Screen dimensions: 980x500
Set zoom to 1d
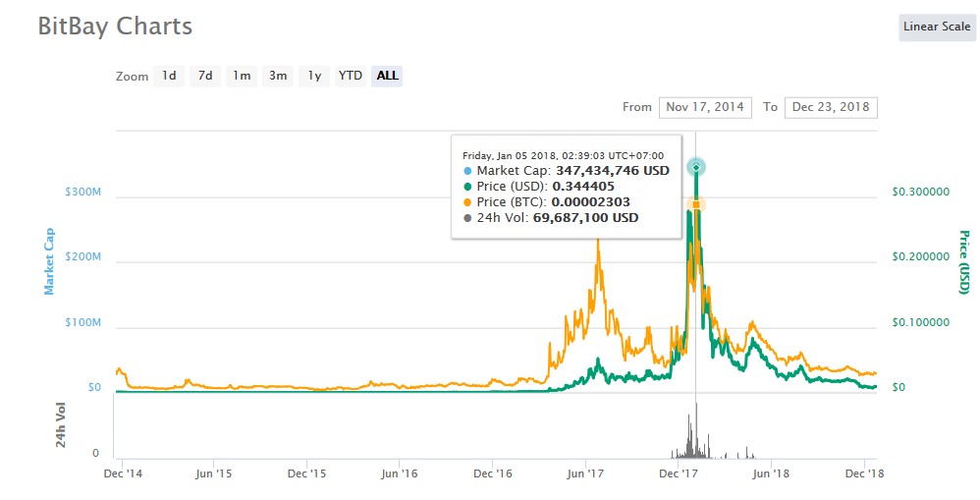169,76
